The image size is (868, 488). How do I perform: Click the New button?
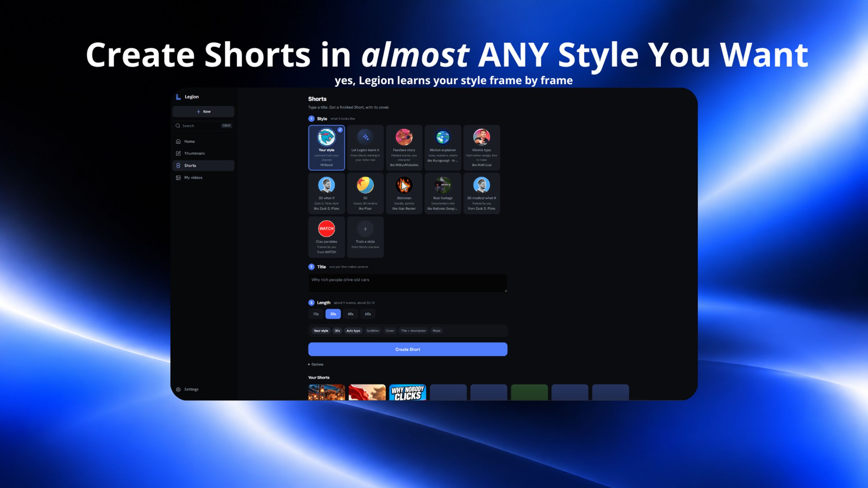coord(203,111)
